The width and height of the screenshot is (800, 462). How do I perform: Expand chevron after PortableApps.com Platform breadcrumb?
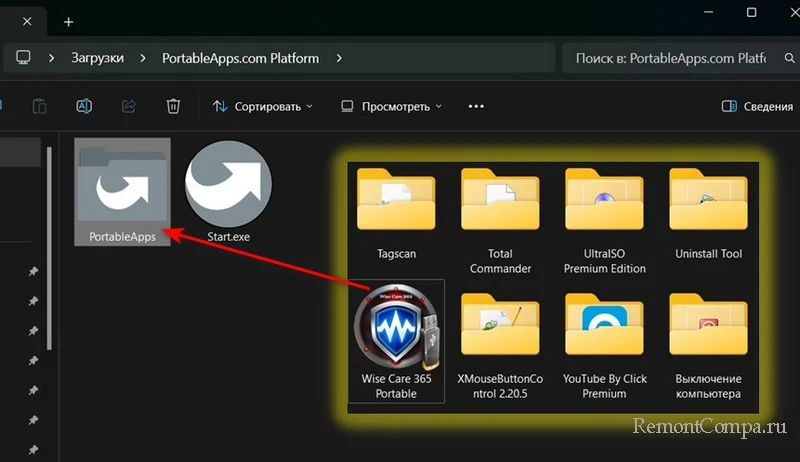coord(339,58)
